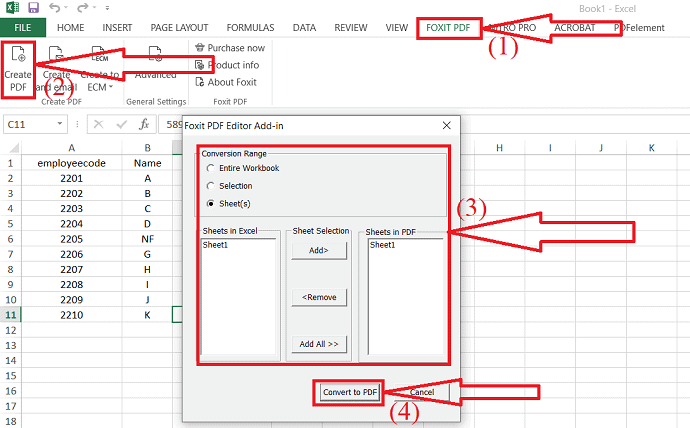Click the Convert to PDF button
This screenshot has height=428, width=690.
tap(350, 392)
